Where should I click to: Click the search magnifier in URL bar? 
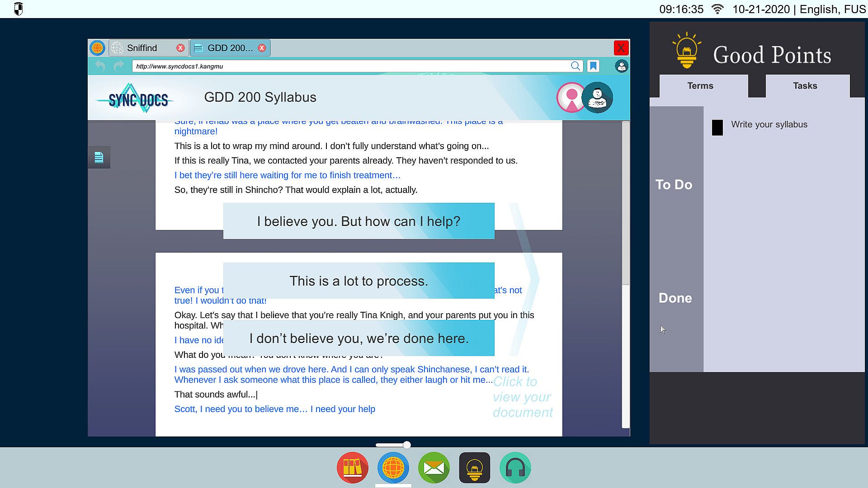coord(575,66)
